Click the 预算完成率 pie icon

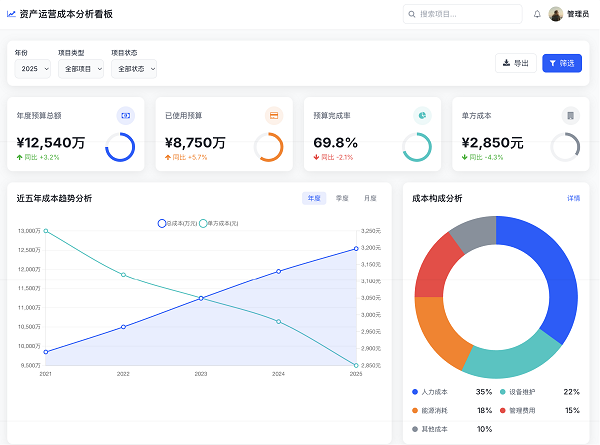pos(422,116)
